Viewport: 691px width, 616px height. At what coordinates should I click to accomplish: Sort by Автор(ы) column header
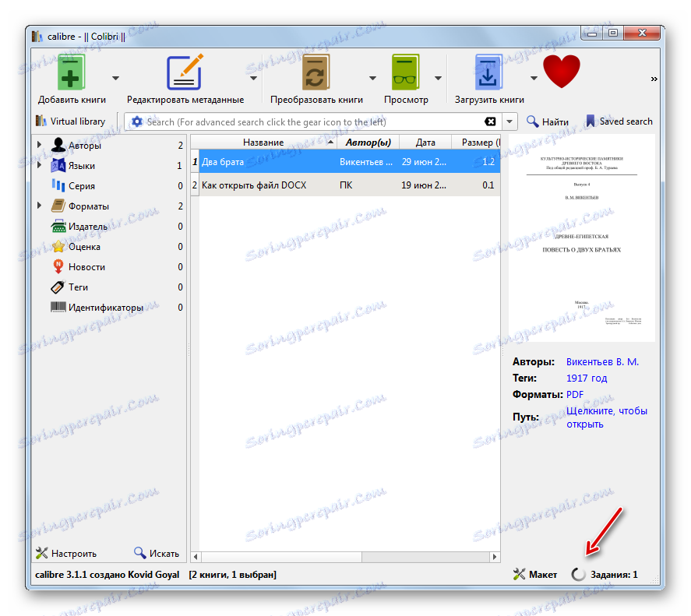click(368, 143)
